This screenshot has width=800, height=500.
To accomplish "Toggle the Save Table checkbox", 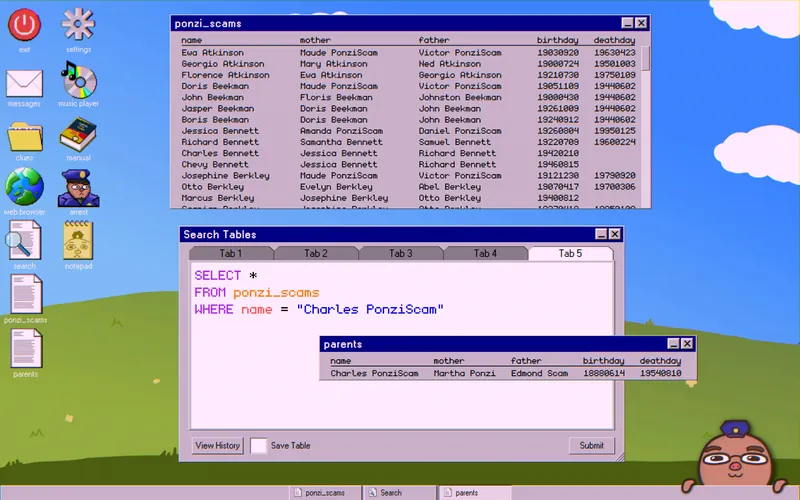I will pos(258,445).
